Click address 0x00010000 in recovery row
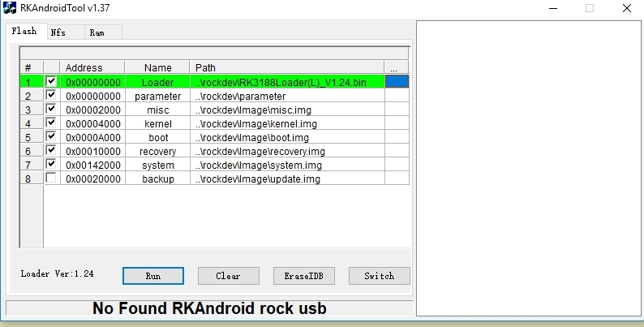The image size is (644, 327). click(x=92, y=151)
